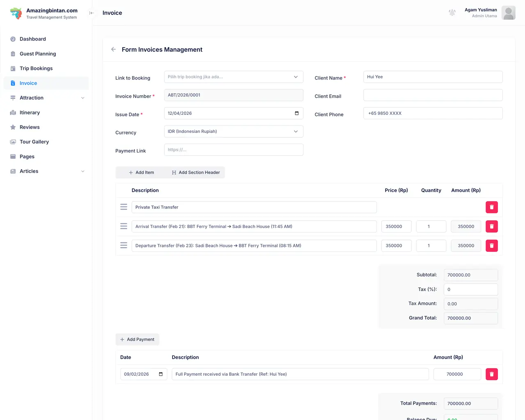Delete the payment row via trash icon
The image size is (525, 420).
click(491, 374)
